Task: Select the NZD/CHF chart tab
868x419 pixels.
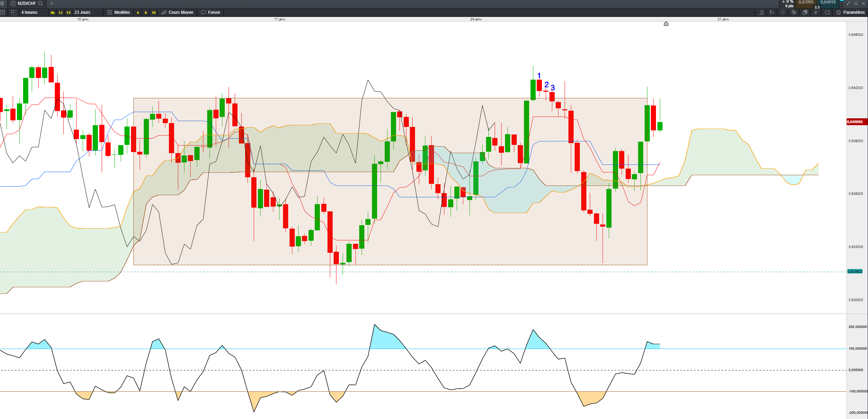Action: click(x=27, y=3)
